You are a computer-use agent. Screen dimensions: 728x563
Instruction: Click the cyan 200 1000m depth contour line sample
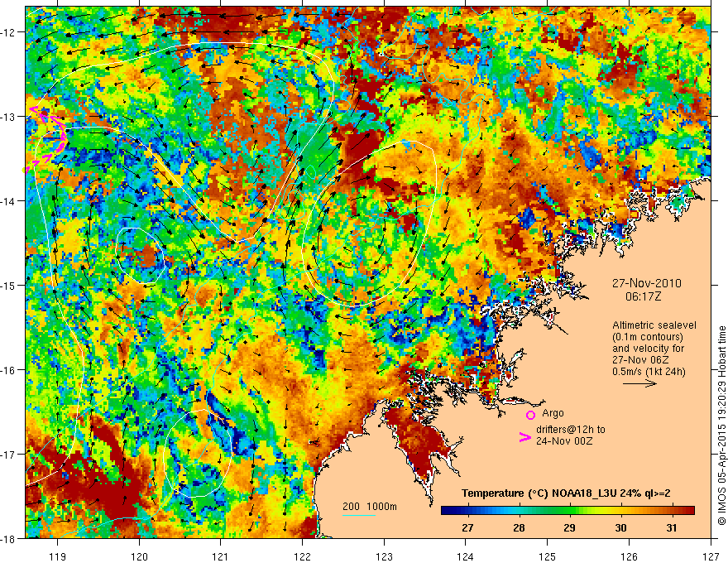tap(359, 515)
